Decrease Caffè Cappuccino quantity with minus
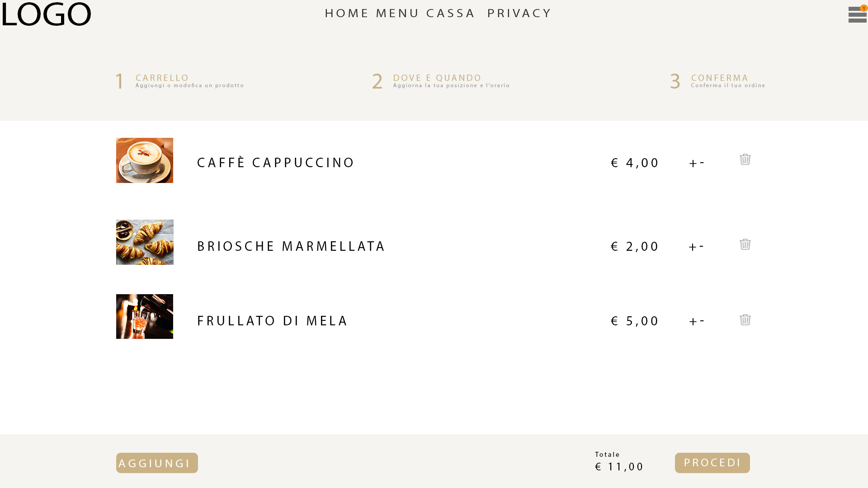868x488 pixels. click(702, 162)
